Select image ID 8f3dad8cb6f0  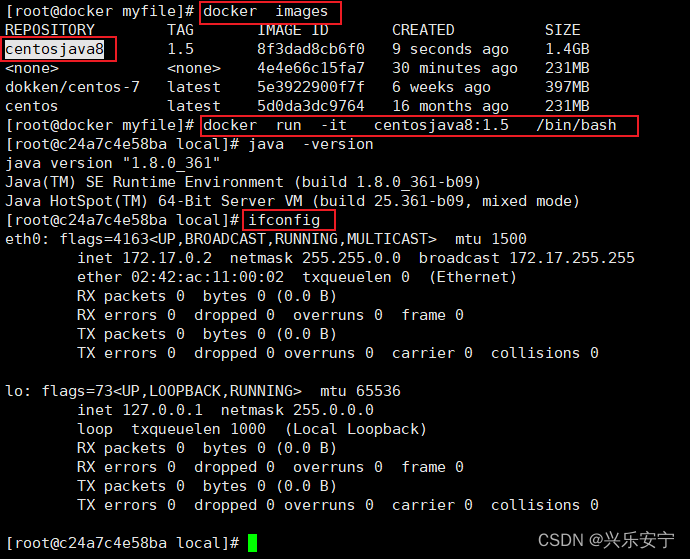click(311, 49)
